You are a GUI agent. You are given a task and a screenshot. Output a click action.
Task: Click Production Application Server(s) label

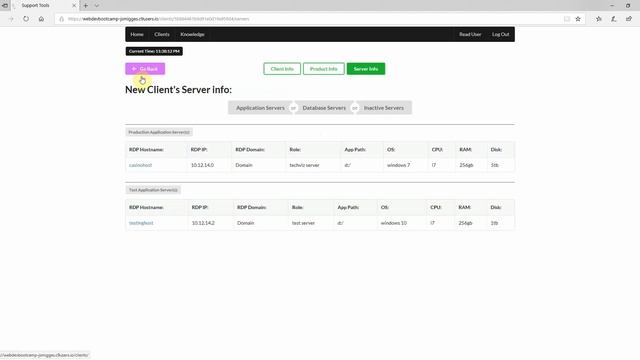tap(159, 132)
